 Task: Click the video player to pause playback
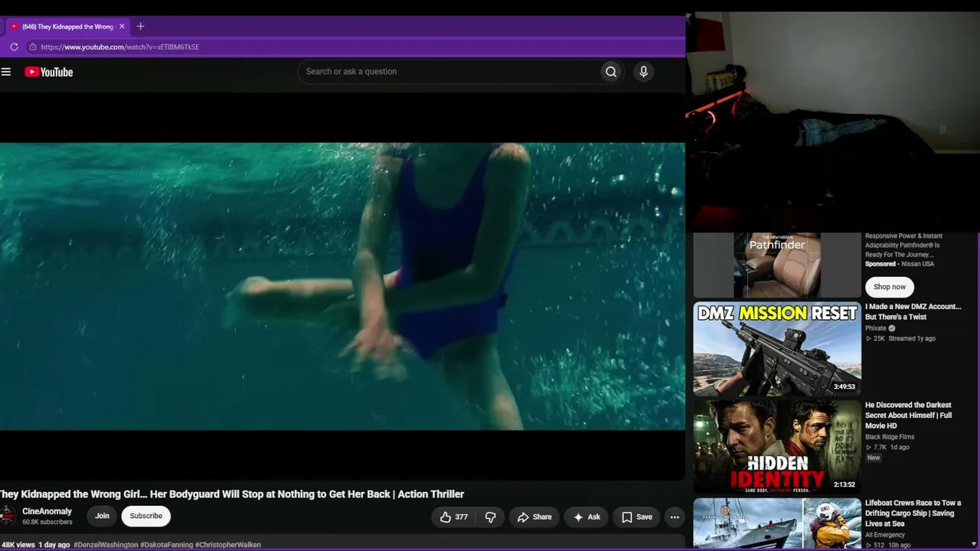[342, 286]
